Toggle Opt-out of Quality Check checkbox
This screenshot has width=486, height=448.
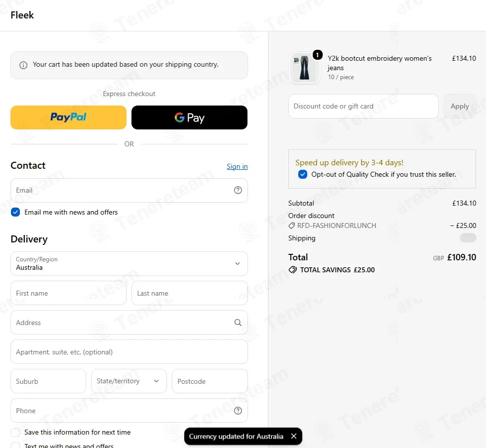tap(303, 174)
